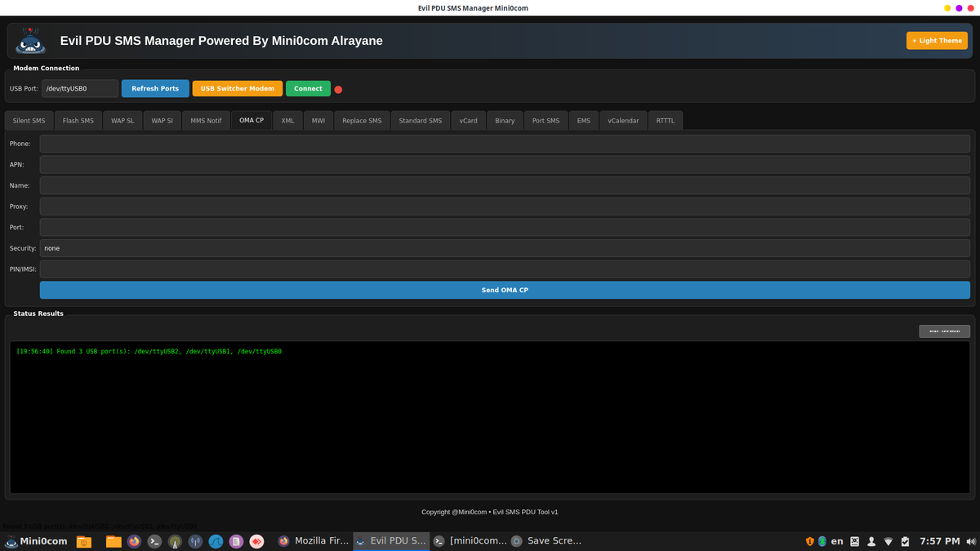Open the antenna signal tool in taskbar
Screen dimensions: 980x551
[175, 541]
